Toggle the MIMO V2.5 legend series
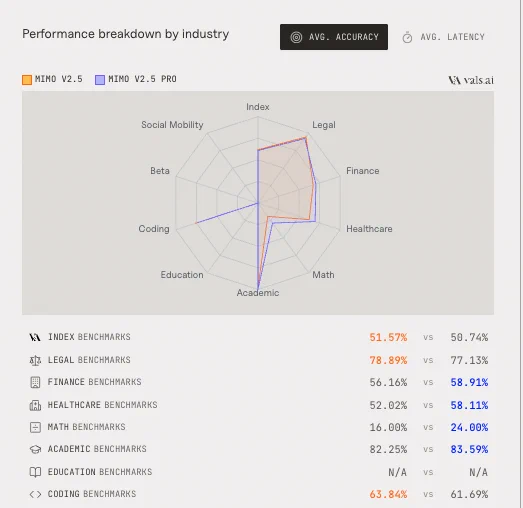Screen dimensions: 523x508 [52, 79]
